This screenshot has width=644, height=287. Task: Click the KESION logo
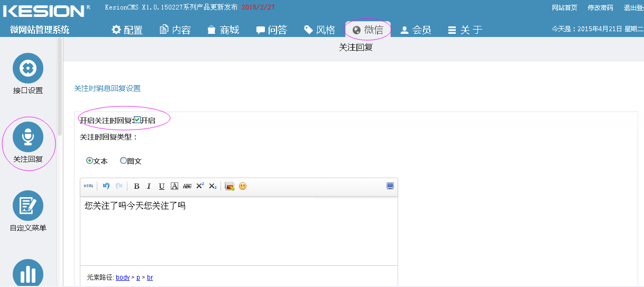click(47, 10)
